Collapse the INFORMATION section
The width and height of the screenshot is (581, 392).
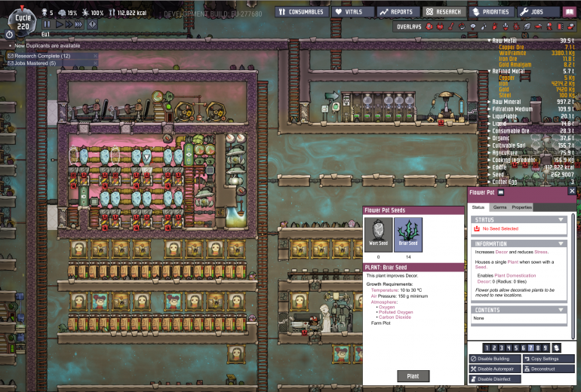tap(561, 243)
